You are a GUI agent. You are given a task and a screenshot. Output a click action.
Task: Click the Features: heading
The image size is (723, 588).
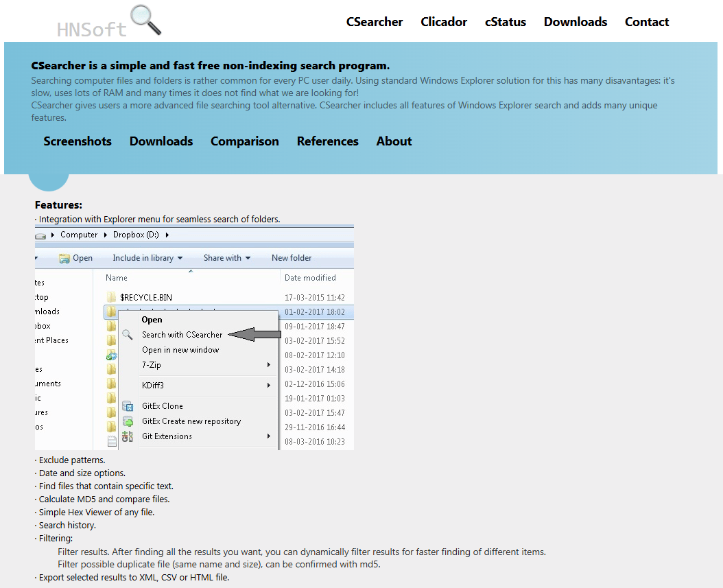[x=58, y=205]
